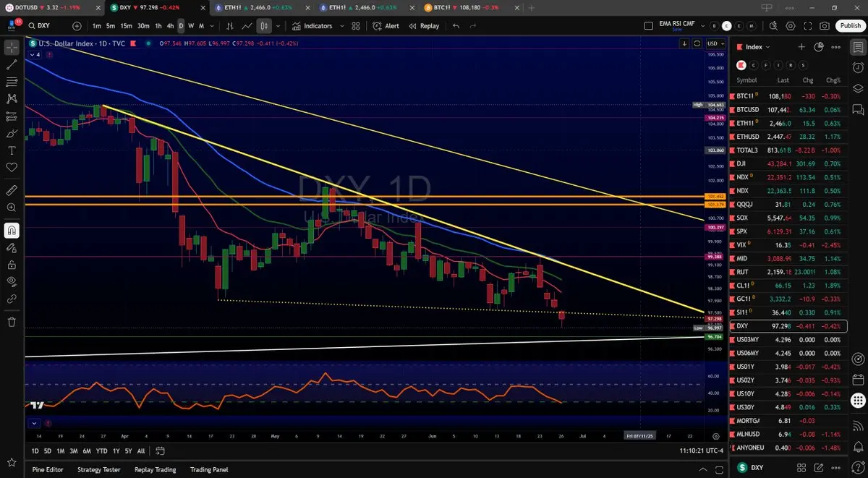868x478 pixels.
Task: Select the VIX watchlist row
Action: click(x=788, y=245)
